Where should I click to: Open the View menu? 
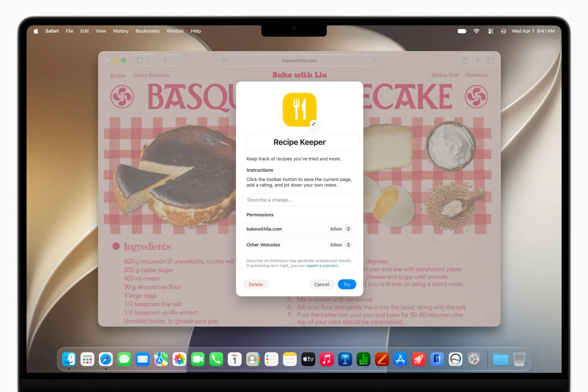click(101, 31)
